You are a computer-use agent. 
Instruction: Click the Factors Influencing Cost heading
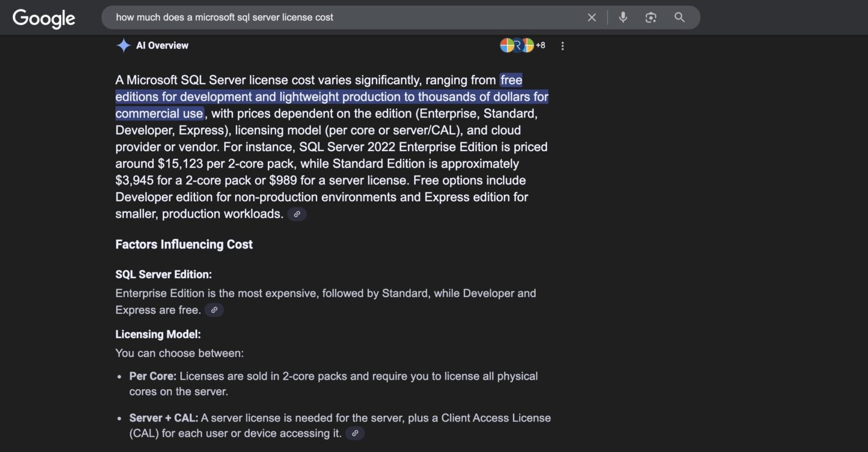(x=184, y=244)
